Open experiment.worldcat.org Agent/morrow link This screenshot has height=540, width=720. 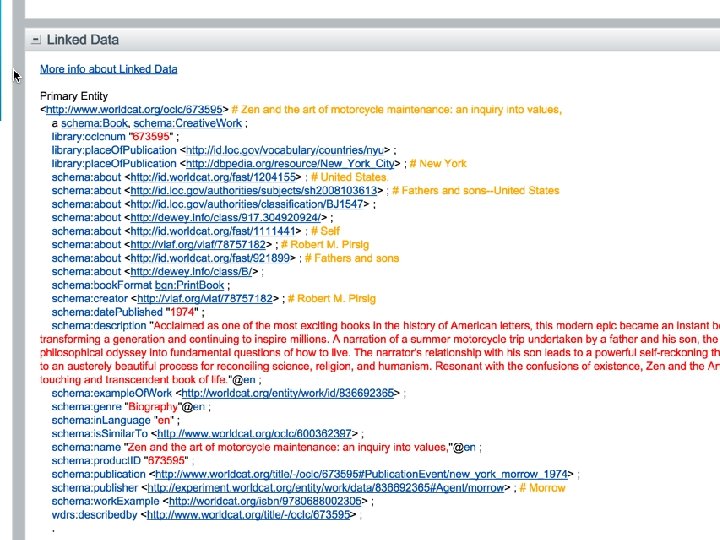(x=326, y=488)
